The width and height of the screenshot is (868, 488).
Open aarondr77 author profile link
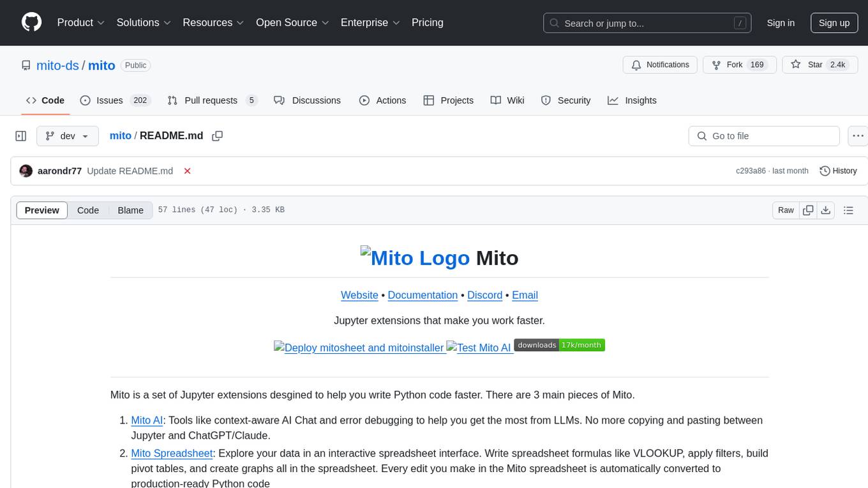(x=60, y=171)
